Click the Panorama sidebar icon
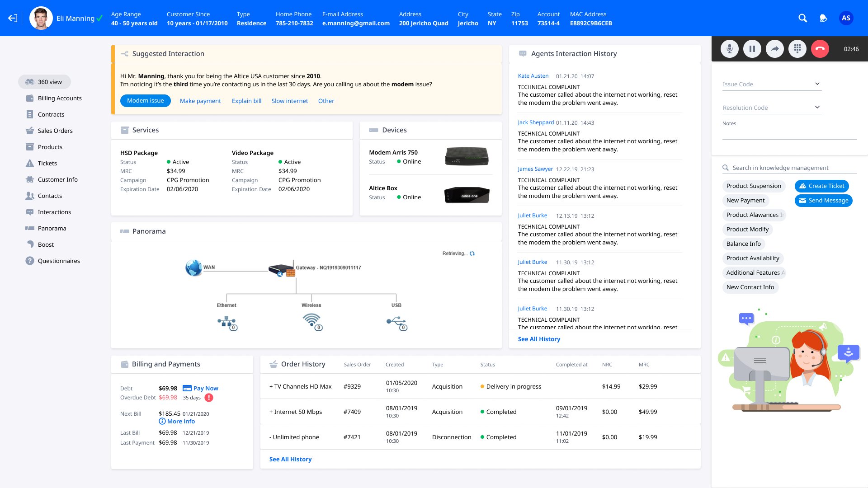This screenshot has width=868, height=488. click(x=30, y=228)
